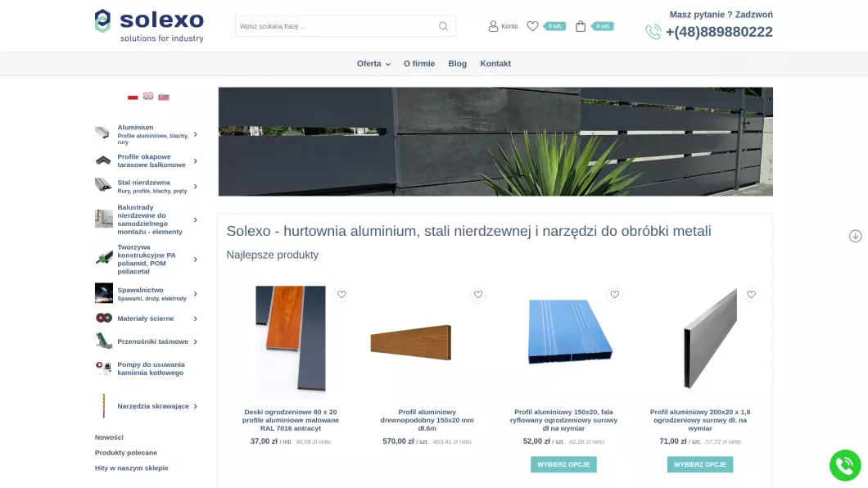Open the Kontakt menu item
Screen dimensions: 868x488
tap(495, 64)
